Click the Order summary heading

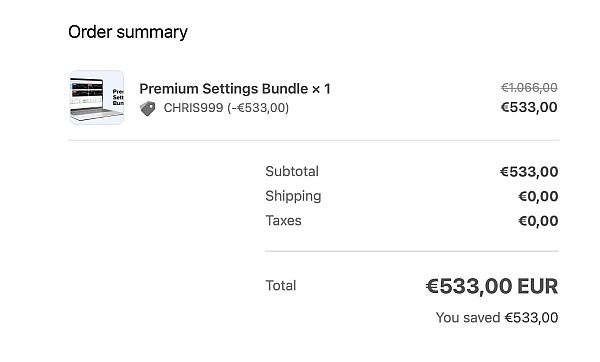(x=128, y=32)
